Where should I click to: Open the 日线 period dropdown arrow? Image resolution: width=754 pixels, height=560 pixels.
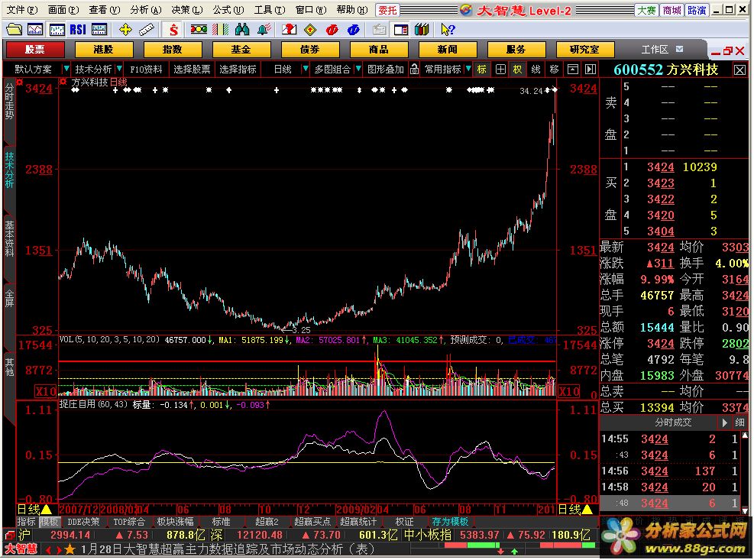(x=305, y=70)
